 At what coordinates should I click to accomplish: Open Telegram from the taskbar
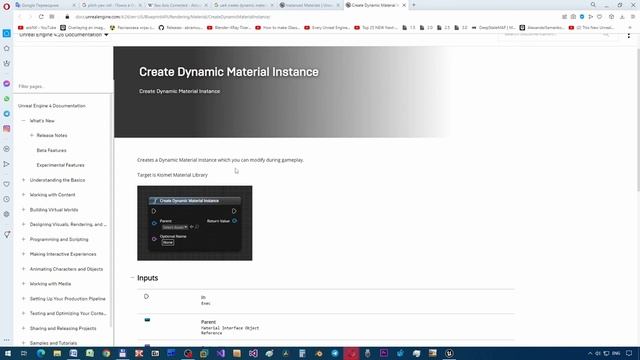pos(335,353)
